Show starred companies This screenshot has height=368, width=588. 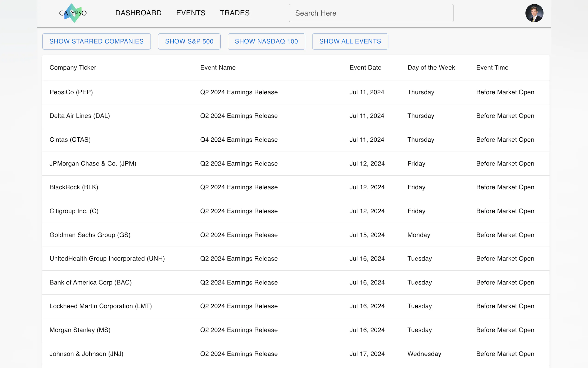point(96,41)
